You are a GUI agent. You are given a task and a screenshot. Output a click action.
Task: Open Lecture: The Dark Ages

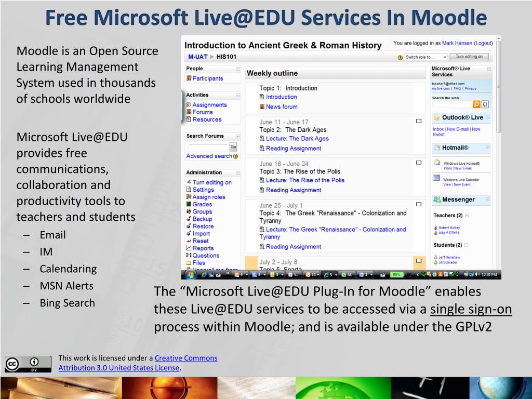click(297, 138)
